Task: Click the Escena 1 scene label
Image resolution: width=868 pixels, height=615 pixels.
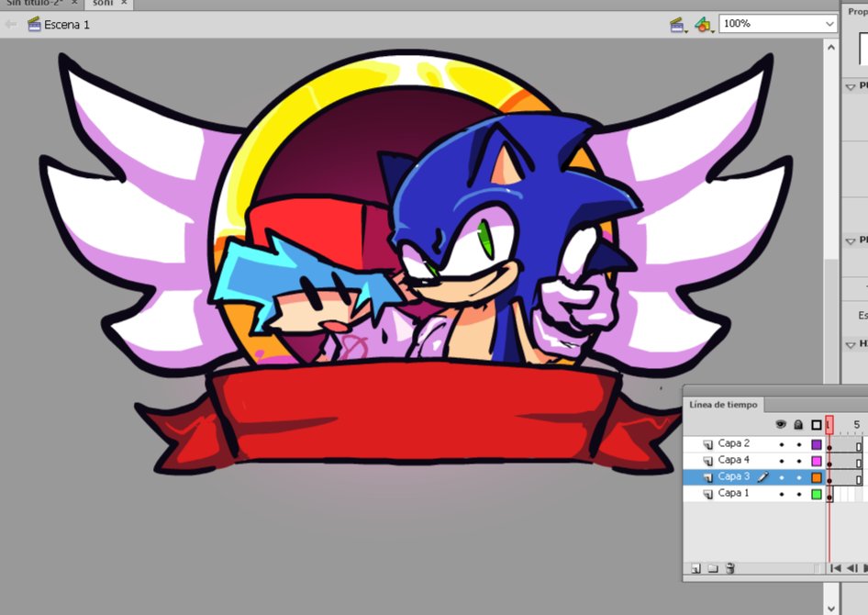Action: click(x=66, y=25)
